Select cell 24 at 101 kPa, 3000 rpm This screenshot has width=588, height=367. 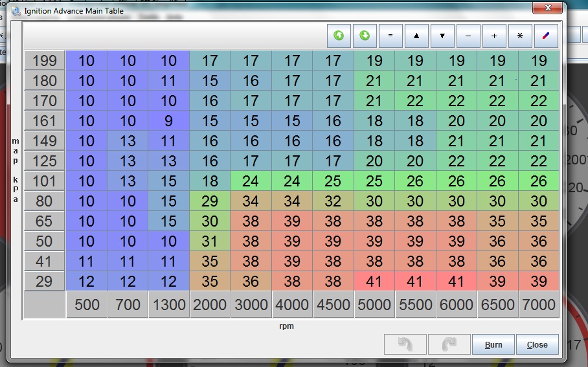pyautogui.click(x=251, y=181)
